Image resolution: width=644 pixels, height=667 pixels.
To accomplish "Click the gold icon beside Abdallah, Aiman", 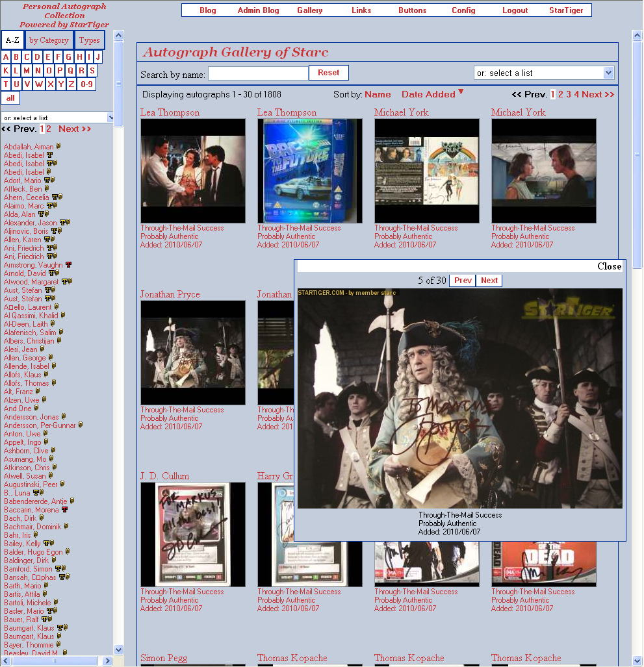I will (58, 146).
